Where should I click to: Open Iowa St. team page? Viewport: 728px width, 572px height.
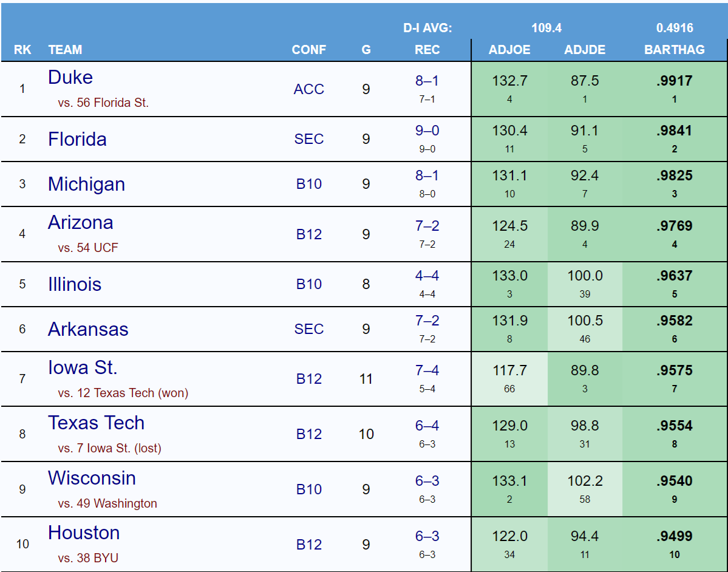[x=83, y=367]
